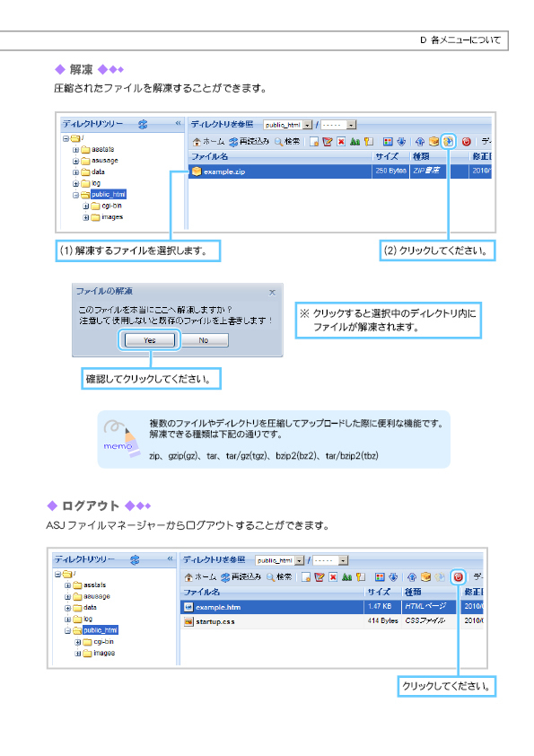Screen dimensions: 534x756
Task: Click No in the ファイルの解凍 dialog
Action: (204, 340)
